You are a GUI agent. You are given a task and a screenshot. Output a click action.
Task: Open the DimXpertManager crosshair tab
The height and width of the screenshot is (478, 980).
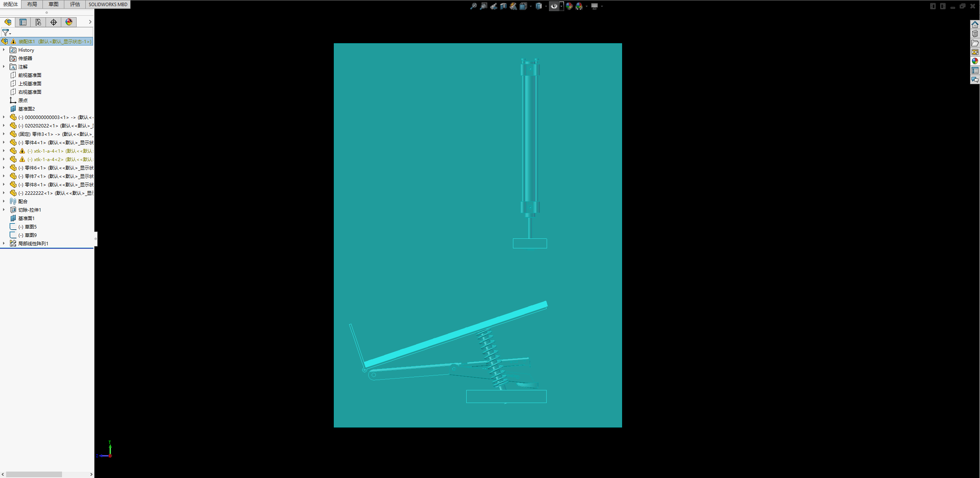pos(54,22)
